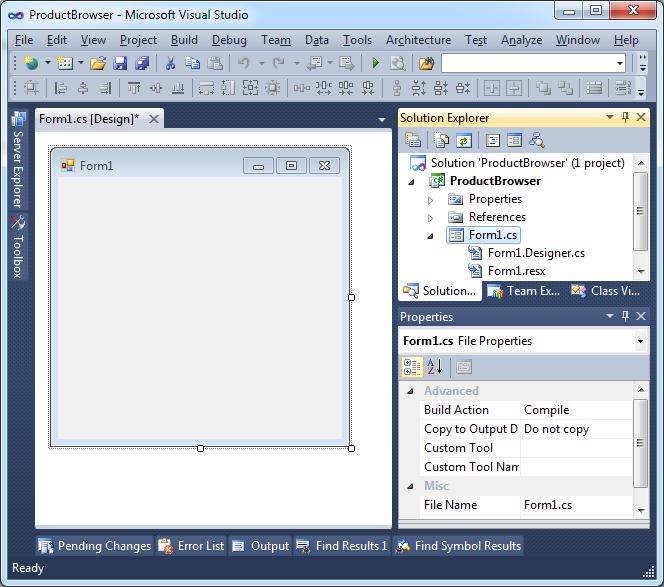
Task: Click Refresh icon in Solution Explorer
Action: click(x=463, y=140)
